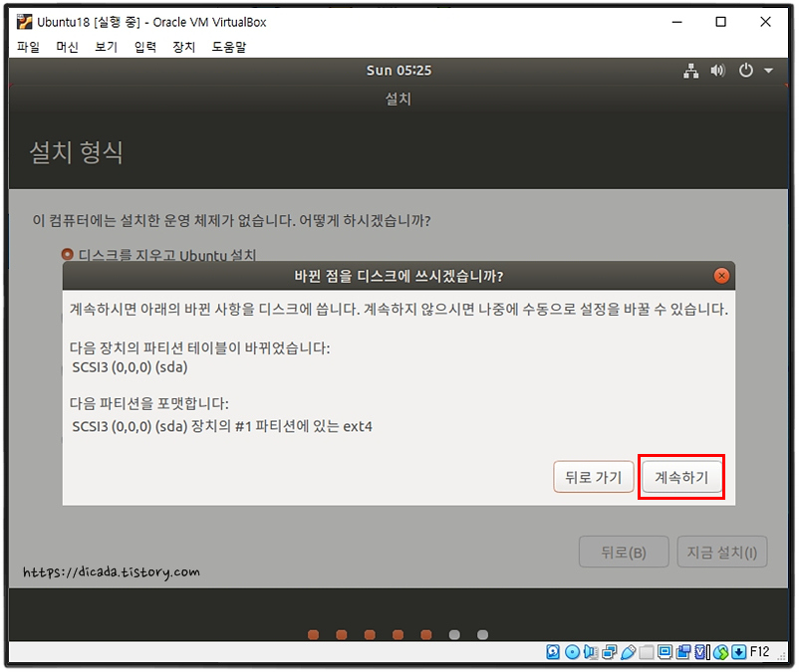
Task: Click the screen recording status icon
Action: [x=683, y=652]
